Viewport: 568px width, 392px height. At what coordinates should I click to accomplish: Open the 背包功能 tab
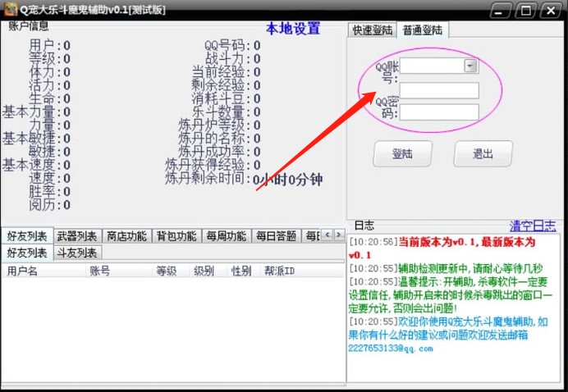(x=176, y=236)
